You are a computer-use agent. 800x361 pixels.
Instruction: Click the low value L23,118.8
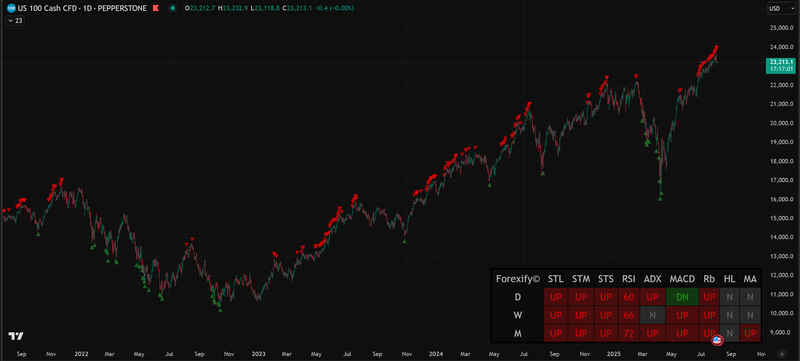pyautogui.click(x=266, y=8)
